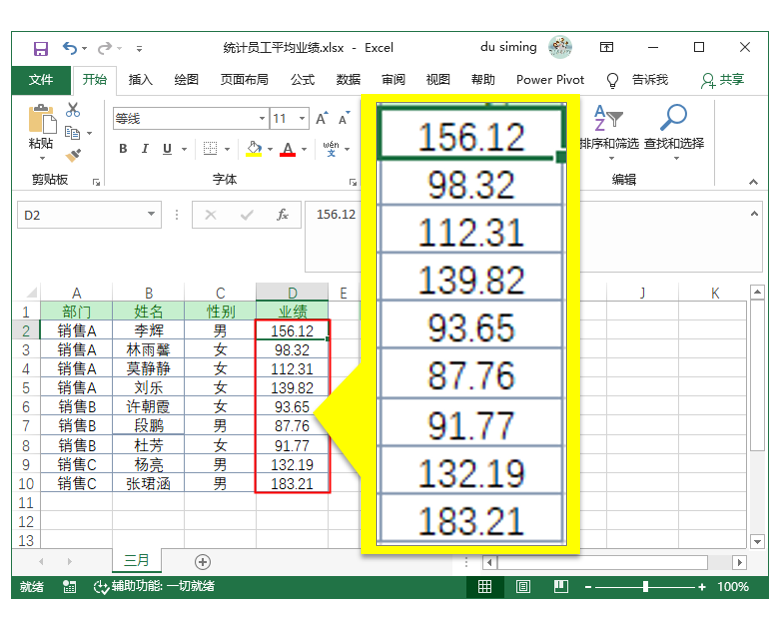The width and height of the screenshot is (780, 642).
Task: Open the font size 11 dropdown
Action: [x=302, y=118]
